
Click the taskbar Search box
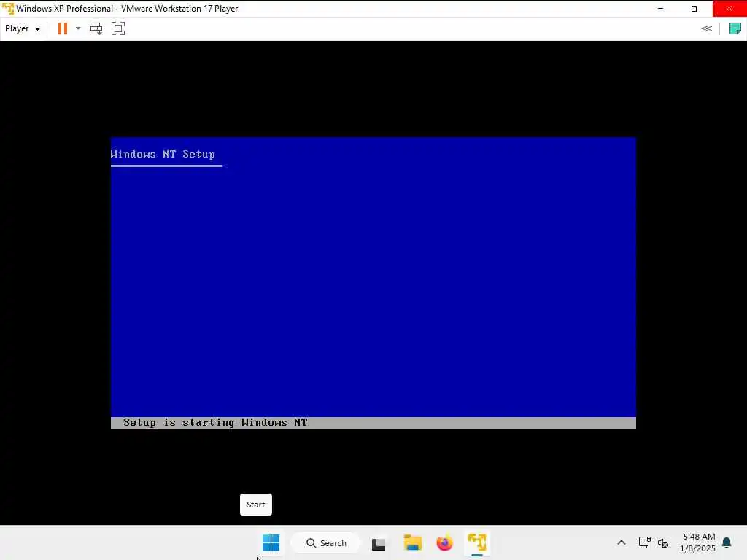point(326,542)
